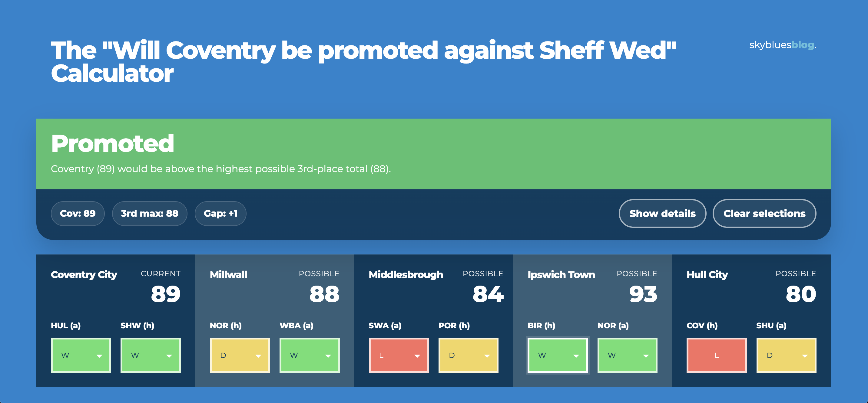
Task: Click the Clear selections button
Action: 764,214
